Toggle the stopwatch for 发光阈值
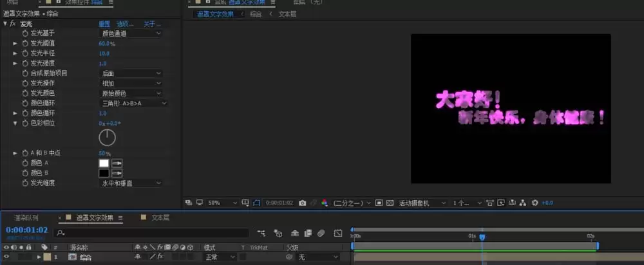This screenshot has width=644, height=265. tap(25, 43)
